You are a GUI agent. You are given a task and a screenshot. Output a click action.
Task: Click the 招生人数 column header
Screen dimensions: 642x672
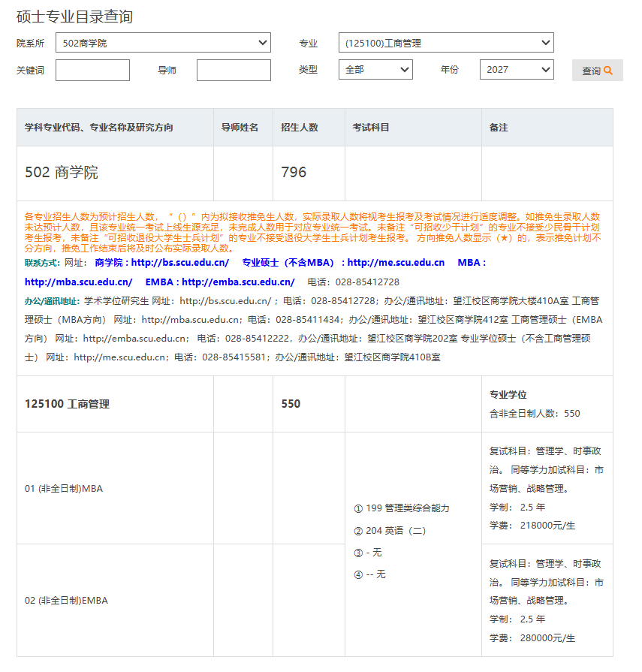click(x=299, y=128)
